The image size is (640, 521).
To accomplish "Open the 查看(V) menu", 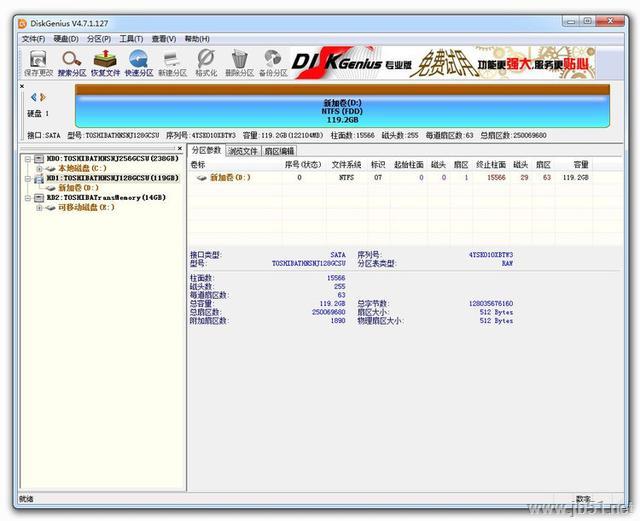I will coord(164,39).
